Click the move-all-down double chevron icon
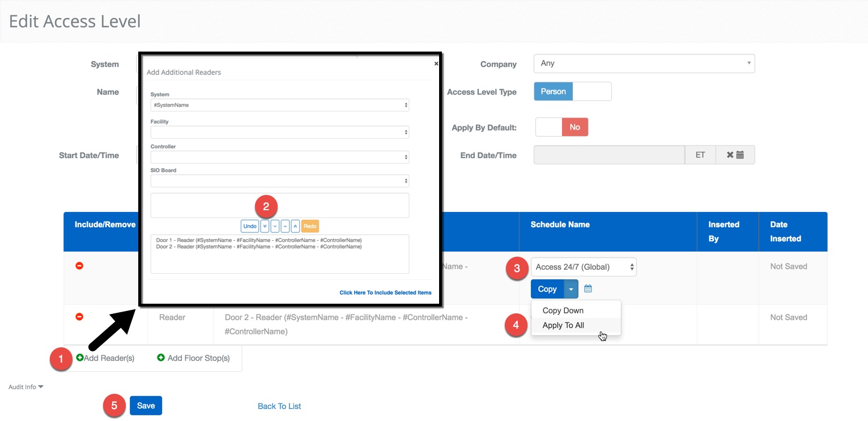 click(265, 226)
